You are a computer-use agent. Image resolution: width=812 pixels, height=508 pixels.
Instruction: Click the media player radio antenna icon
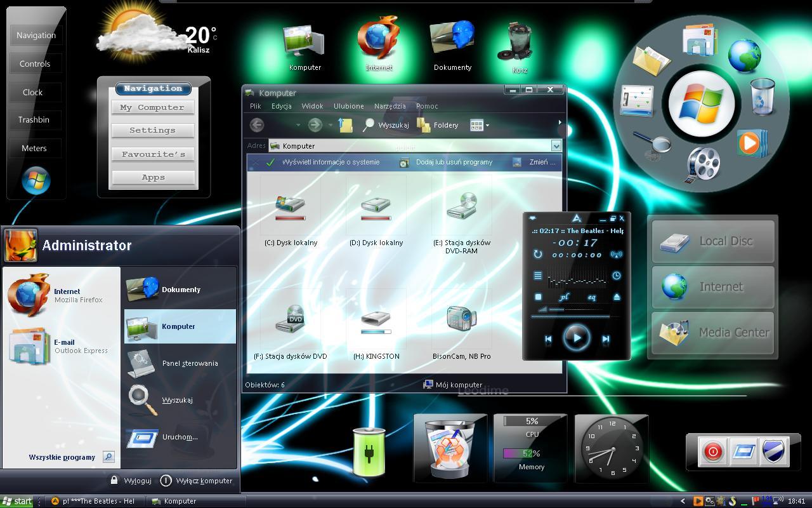coord(616,254)
